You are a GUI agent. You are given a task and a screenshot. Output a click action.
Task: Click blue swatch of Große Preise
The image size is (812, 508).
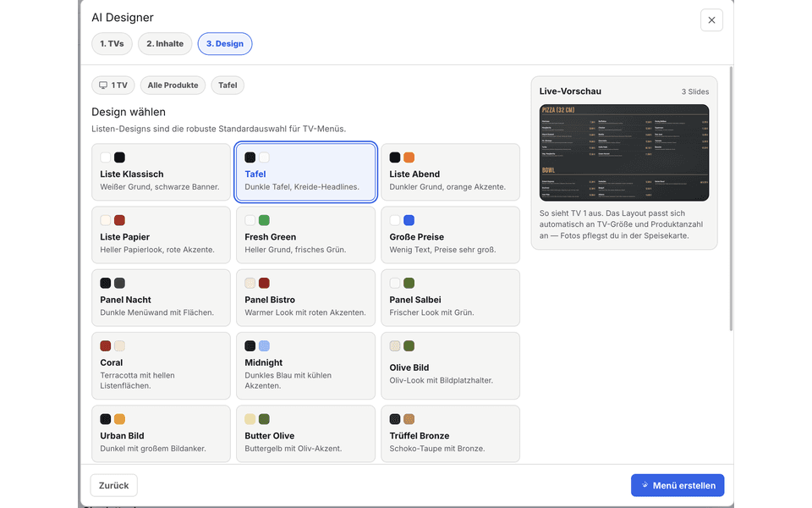click(409, 220)
